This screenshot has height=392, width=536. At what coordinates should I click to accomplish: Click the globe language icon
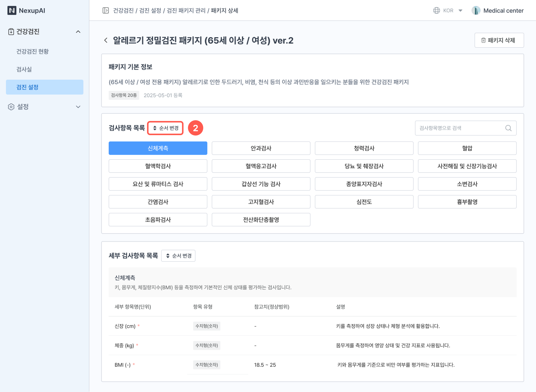coord(436,10)
